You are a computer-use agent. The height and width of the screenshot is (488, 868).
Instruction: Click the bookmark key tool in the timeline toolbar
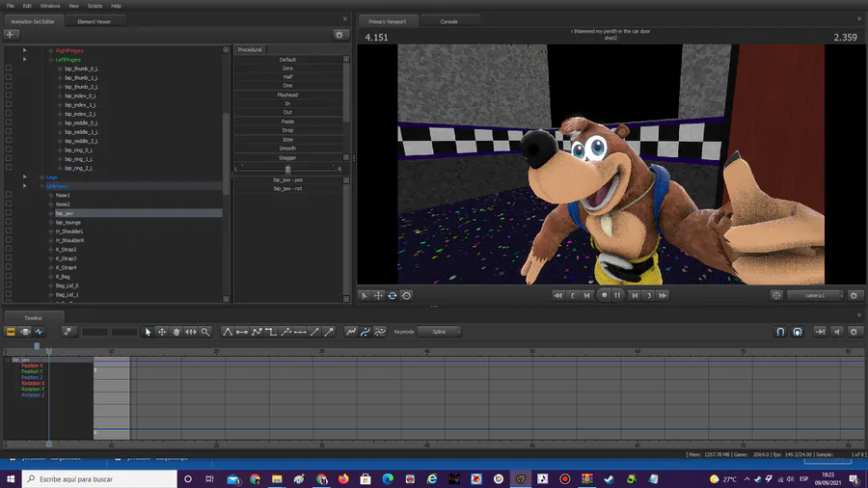68,332
